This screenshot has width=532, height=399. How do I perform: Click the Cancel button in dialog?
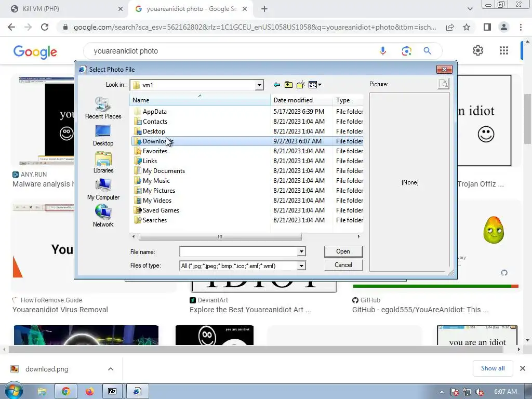click(343, 265)
